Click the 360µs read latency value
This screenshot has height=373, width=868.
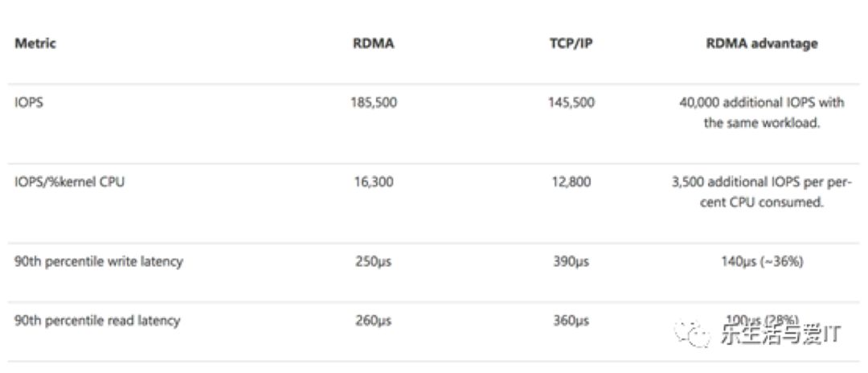click(571, 321)
